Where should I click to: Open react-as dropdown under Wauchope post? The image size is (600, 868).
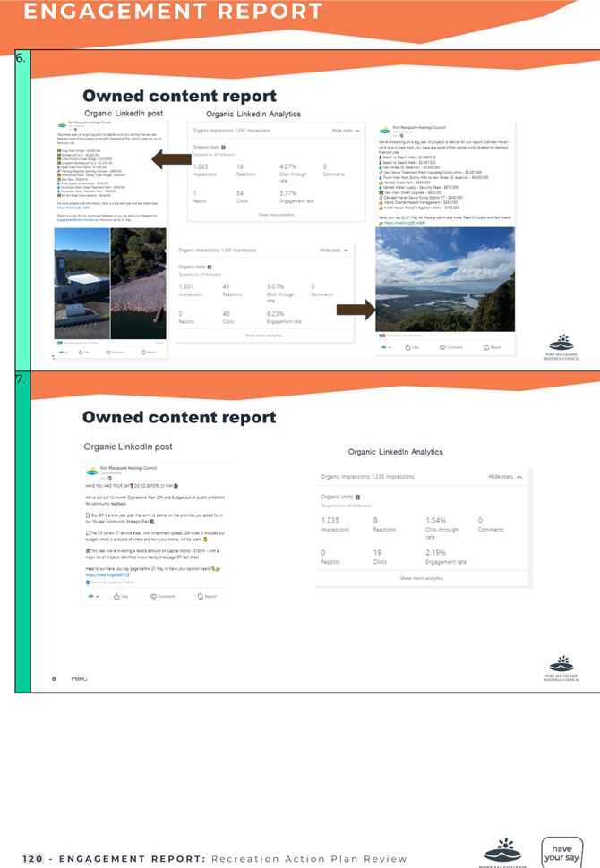tap(63, 352)
